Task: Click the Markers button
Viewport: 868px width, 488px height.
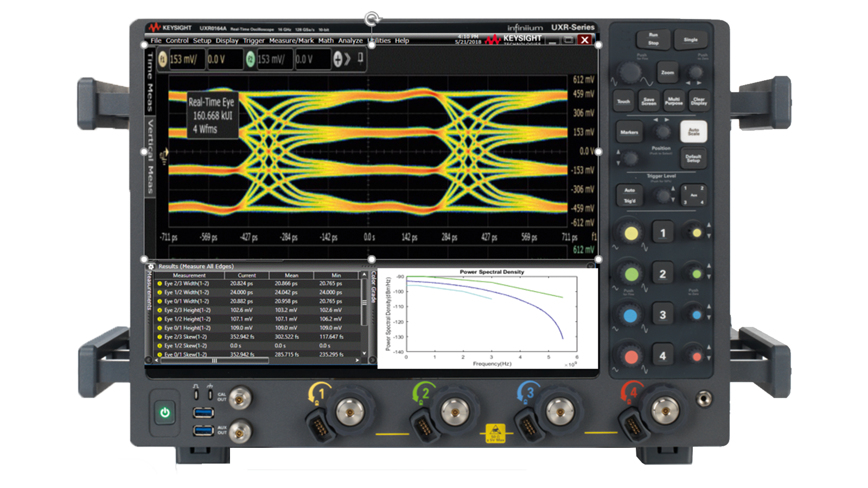Action: (629, 132)
